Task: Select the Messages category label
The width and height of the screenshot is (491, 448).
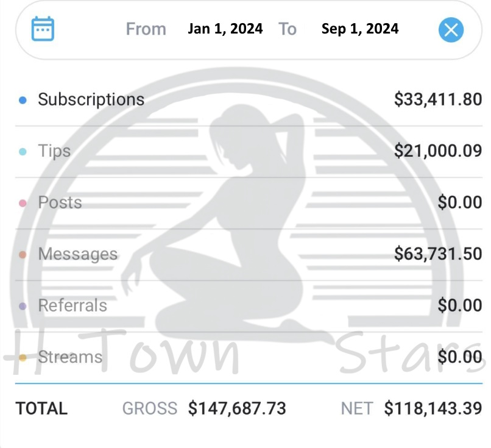Action: pos(77,254)
